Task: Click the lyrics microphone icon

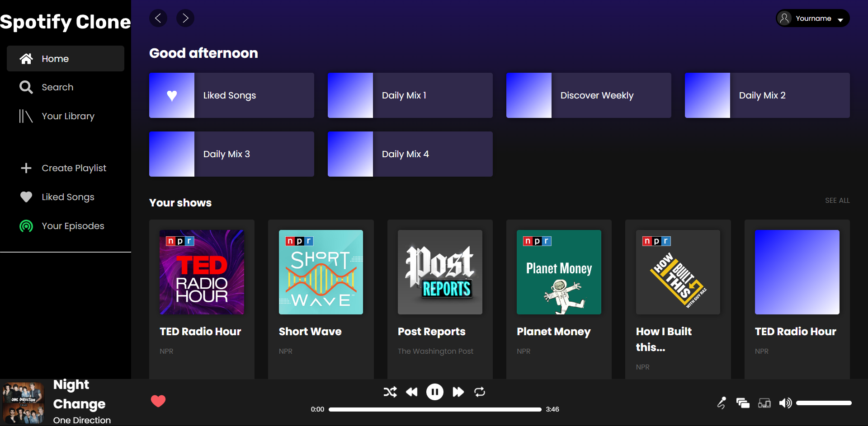Action: click(x=722, y=403)
